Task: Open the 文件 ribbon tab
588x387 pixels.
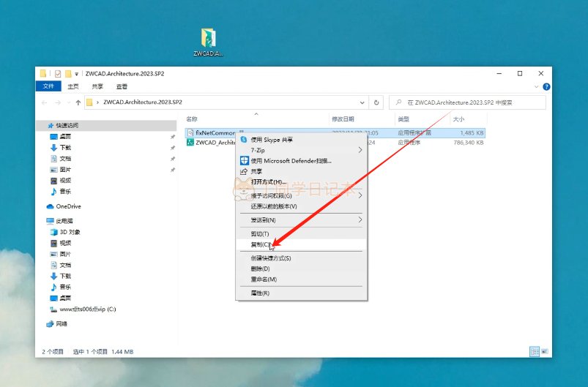Action: 48,86
